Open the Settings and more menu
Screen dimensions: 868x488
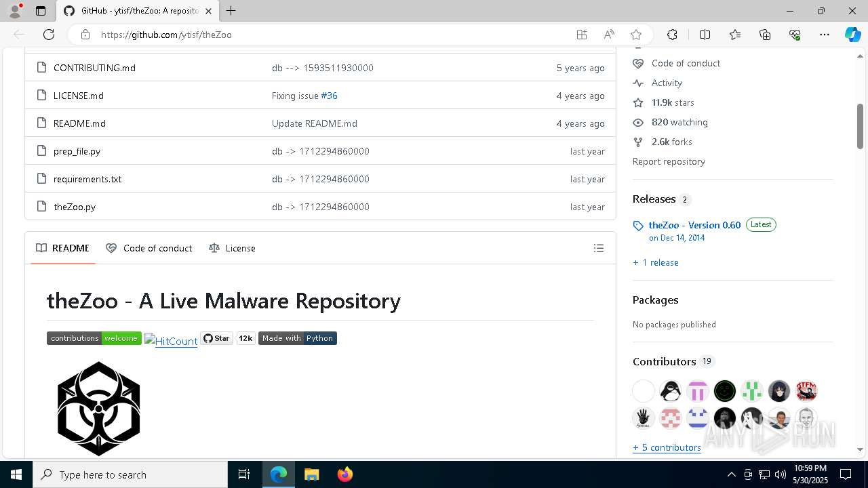pyautogui.click(x=825, y=35)
